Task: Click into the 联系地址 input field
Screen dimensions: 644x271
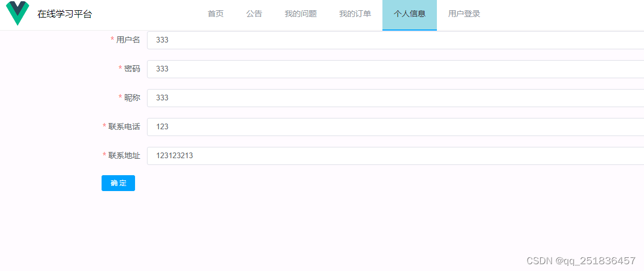Action: [x=395, y=156]
